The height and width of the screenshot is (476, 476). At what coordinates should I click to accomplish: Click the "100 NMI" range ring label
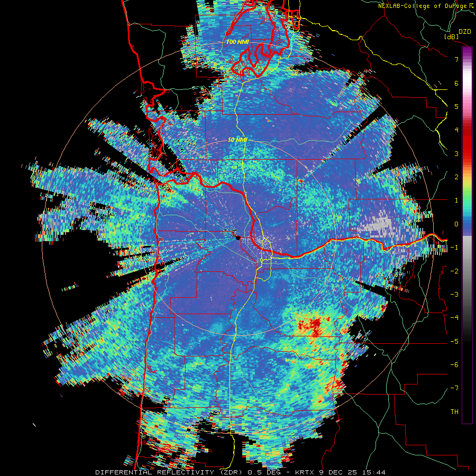tap(237, 42)
